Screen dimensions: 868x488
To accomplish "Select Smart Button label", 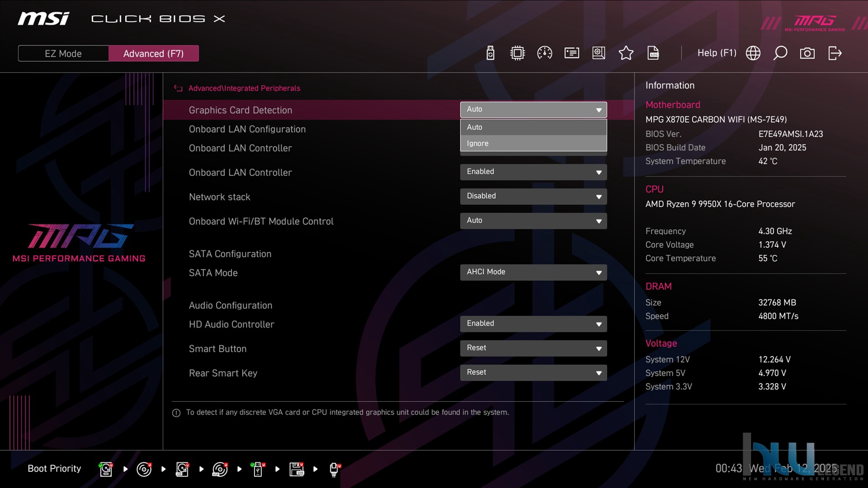I will (x=218, y=349).
